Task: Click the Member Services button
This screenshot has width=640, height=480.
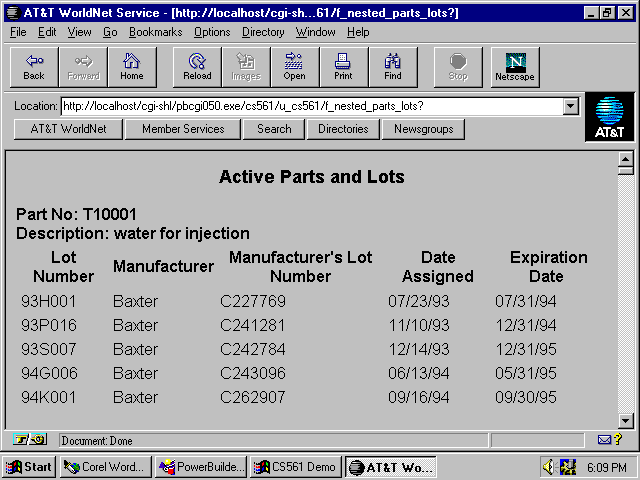Action: (x=183, y=129)
